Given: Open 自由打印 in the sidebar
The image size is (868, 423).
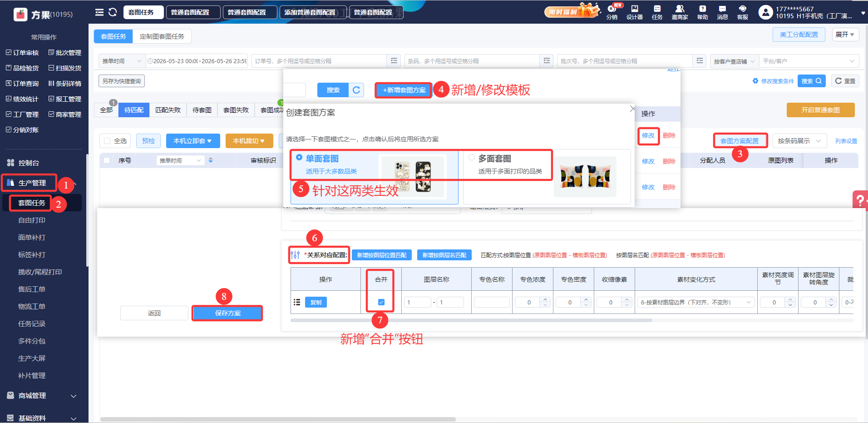Looking at the screenshot, I should [x=32, y=220].
